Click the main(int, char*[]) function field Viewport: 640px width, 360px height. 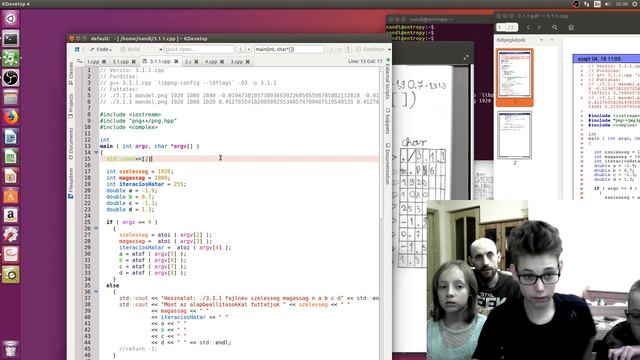click(289, 49)
